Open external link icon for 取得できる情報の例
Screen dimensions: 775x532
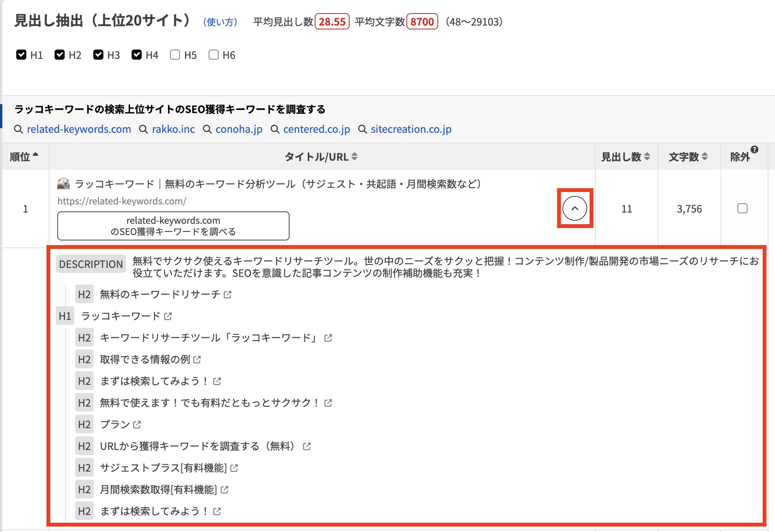[x=197, y=360]
